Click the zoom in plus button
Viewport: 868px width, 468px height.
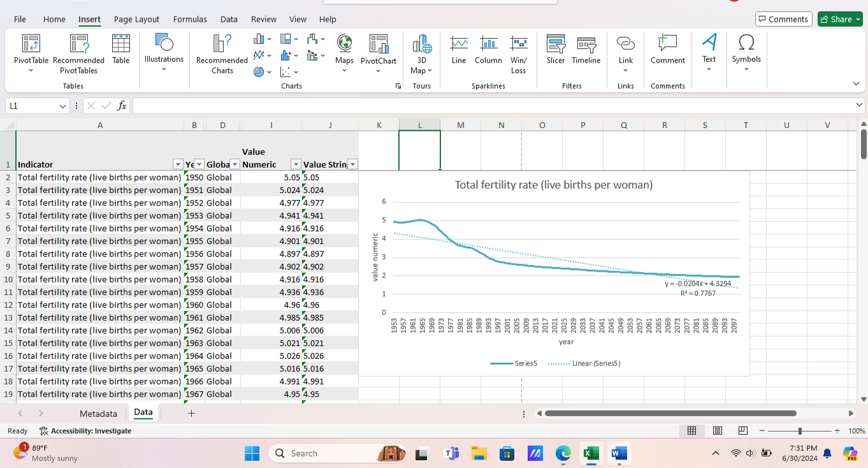[837, 431]
